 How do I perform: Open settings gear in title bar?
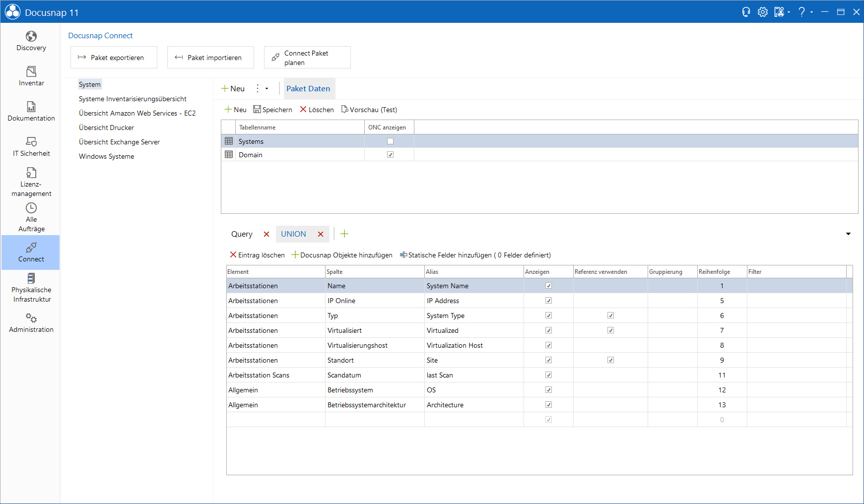click(763, 12)
